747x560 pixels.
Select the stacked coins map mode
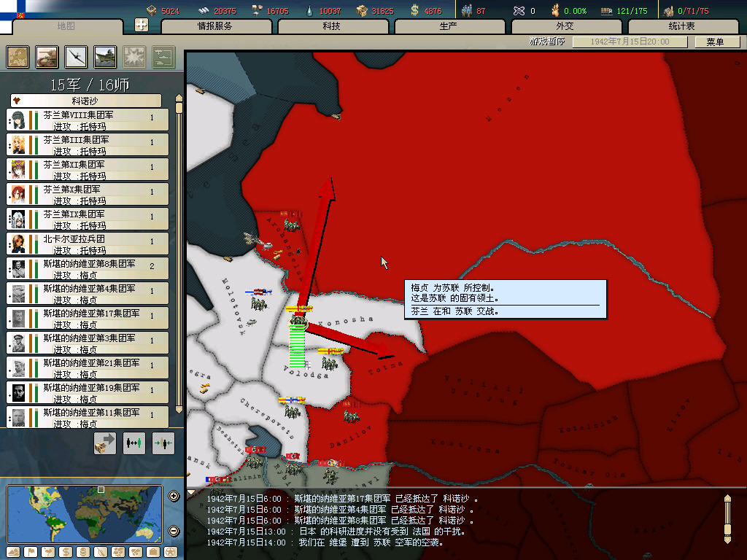point(83,553)
